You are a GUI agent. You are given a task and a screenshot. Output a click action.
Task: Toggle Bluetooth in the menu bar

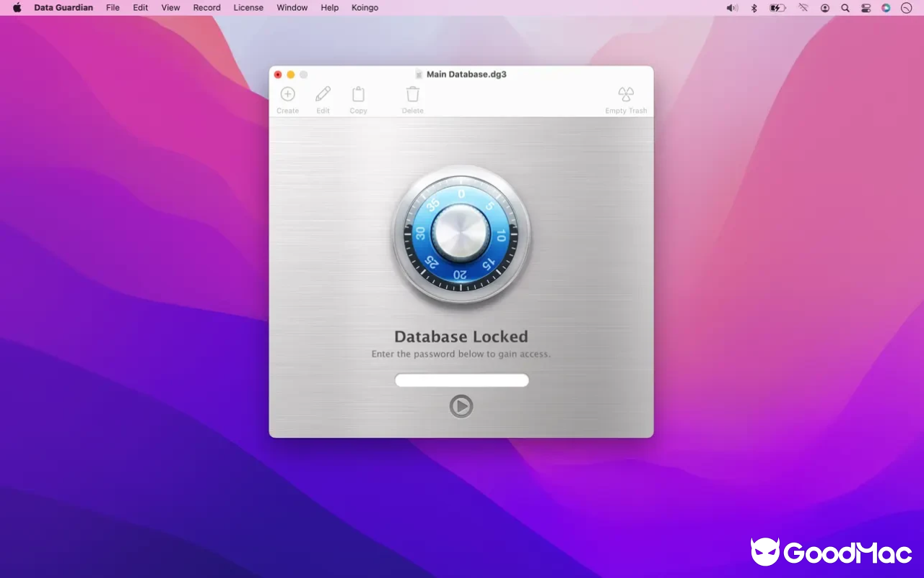tap(753, 8)
